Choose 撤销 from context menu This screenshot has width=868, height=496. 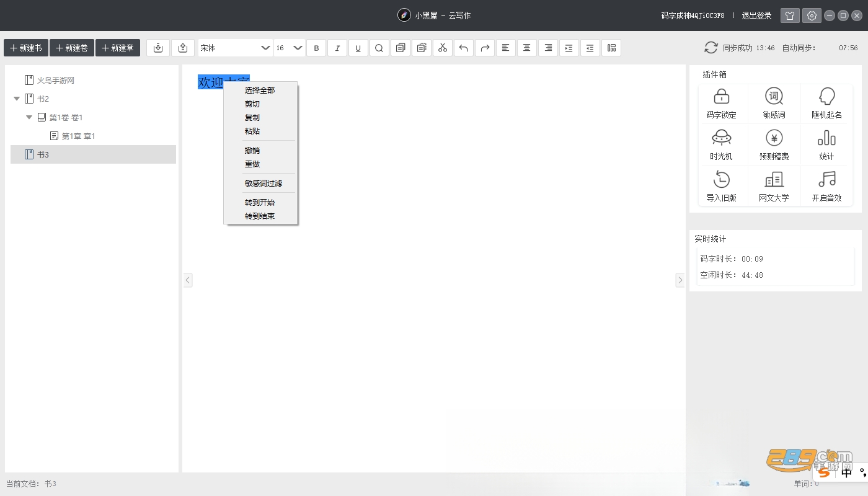(260, 150)
